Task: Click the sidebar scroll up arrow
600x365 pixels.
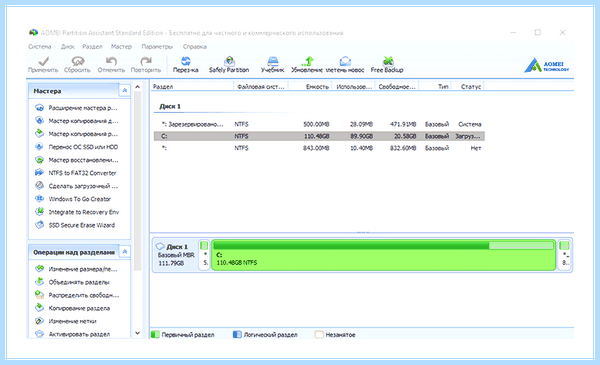Action: (x=138, y=87)
